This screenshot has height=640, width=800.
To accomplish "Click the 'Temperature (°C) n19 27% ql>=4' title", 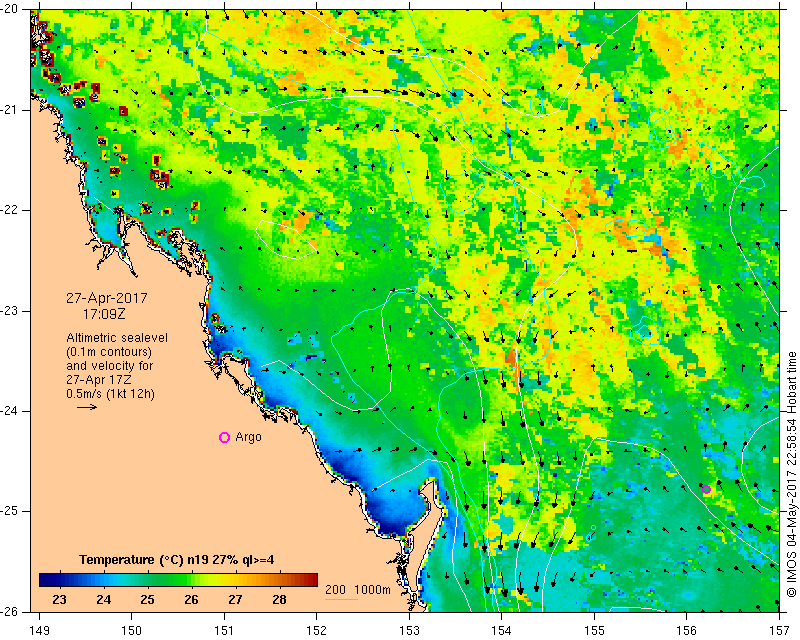I will (x=177, y=560).
